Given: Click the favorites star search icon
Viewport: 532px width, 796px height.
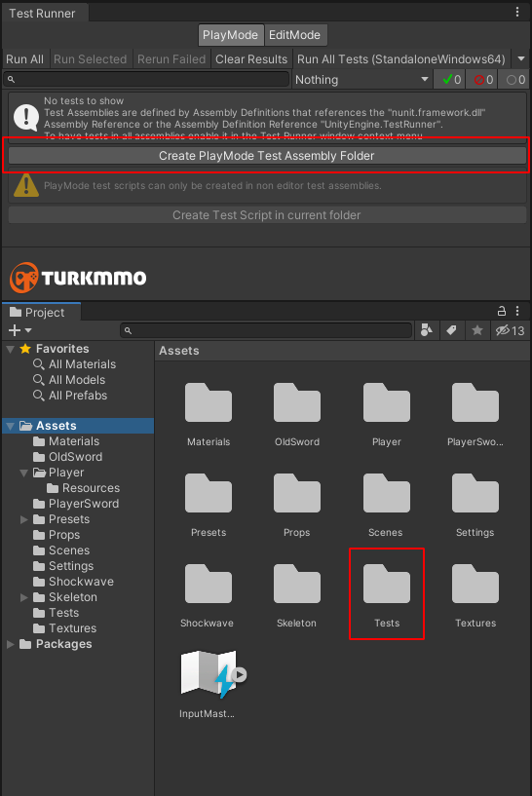Looking at the screenshot, I should point(477,330).
